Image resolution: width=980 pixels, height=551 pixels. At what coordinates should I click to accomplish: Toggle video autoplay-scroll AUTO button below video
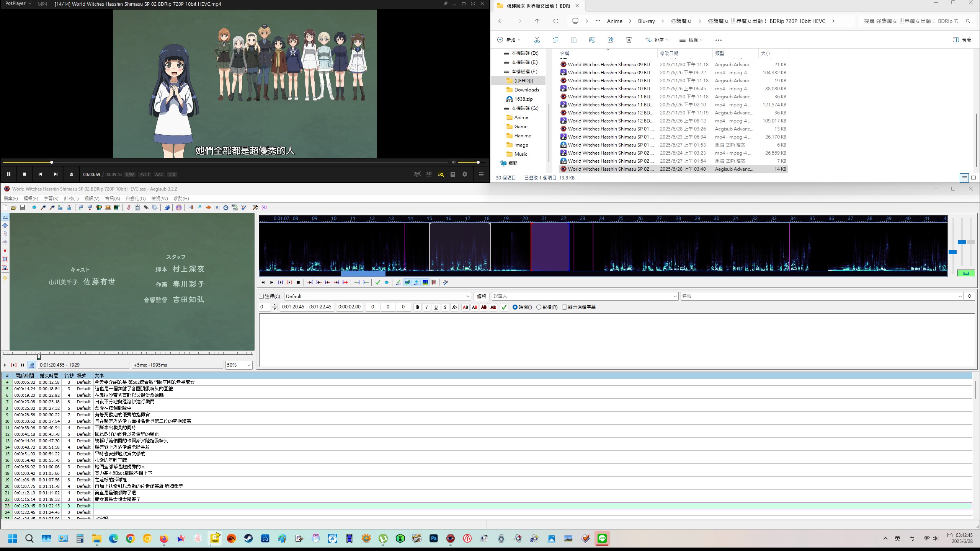coord(32,365)
